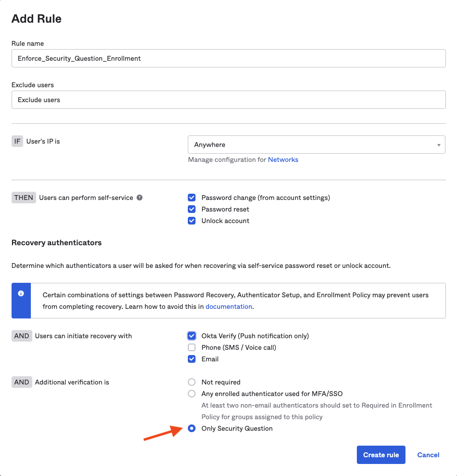Click into the Rule name field
This screenshot has width=457, height=476.
pyautogui.click(x=228, y=58)
